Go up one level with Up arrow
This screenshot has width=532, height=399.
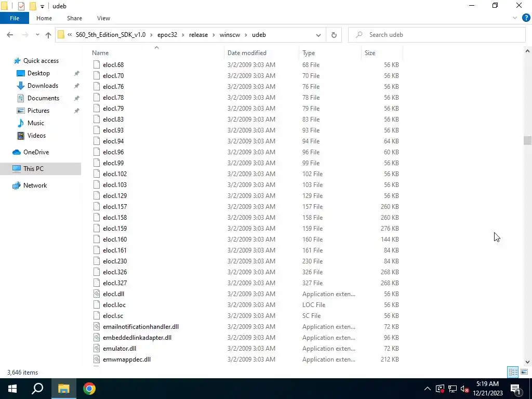pos(48,35)
